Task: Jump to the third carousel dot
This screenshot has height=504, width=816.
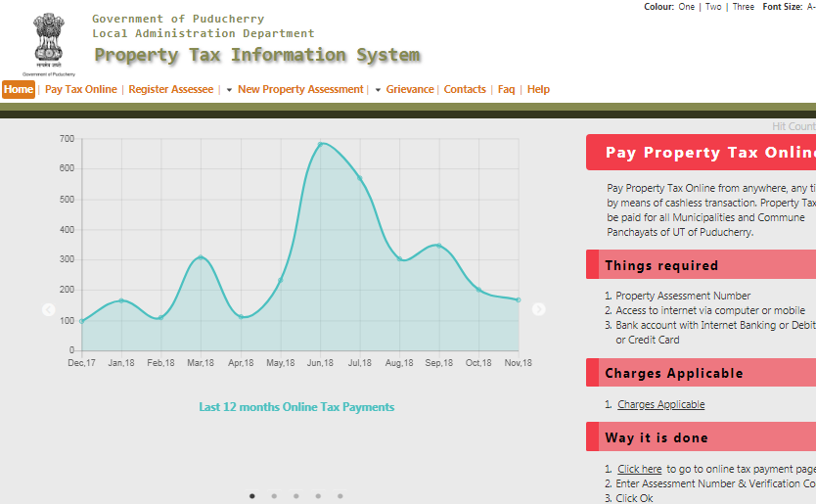Action: [x=296, y=496]
